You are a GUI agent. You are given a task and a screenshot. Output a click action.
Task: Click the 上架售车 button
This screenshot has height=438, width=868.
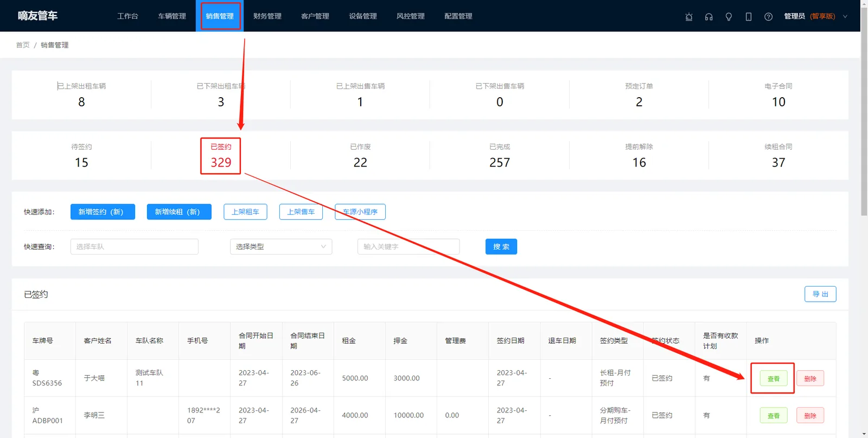tap(301, 212)
